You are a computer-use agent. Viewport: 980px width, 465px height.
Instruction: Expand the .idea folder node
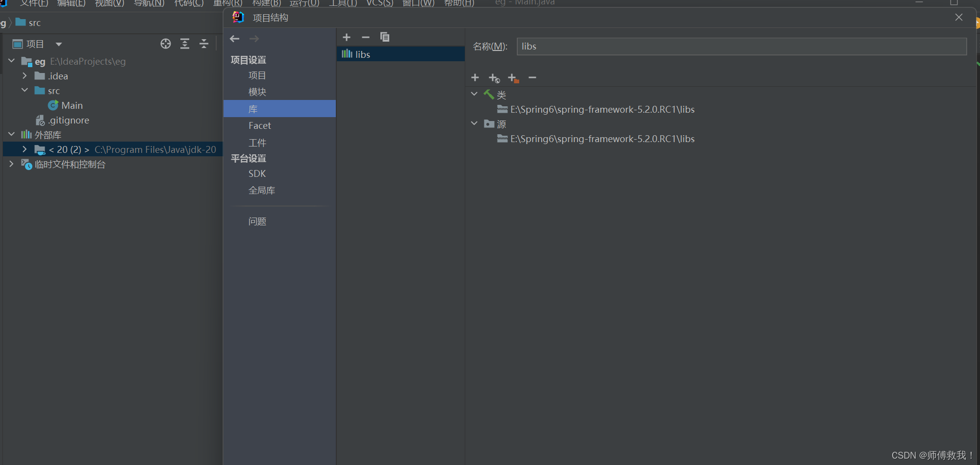click(25, 75)
